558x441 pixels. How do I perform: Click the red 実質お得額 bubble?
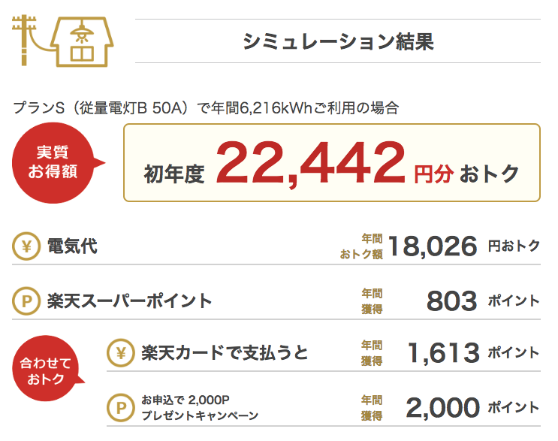(x=57, y=163)
